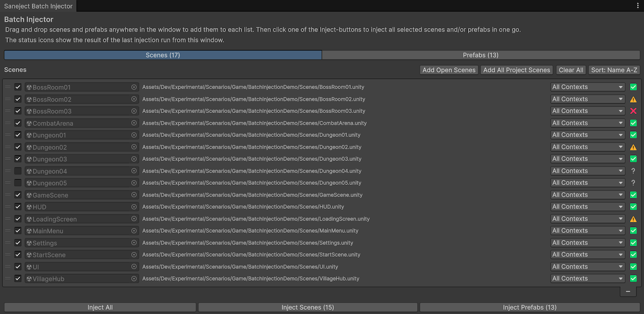Open the object picker for BossRoom01

[134, 87]
